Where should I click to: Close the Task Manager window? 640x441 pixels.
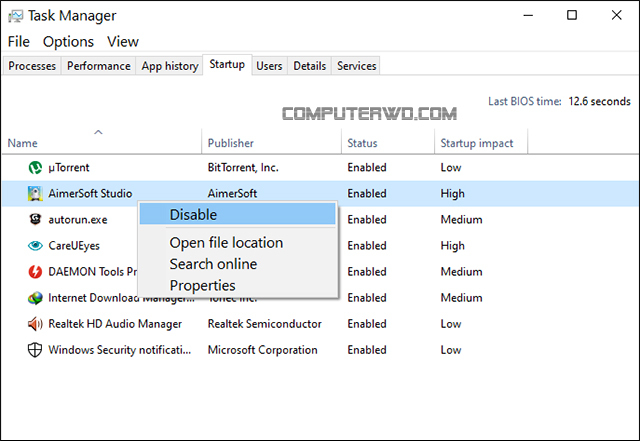click(616, 16)
